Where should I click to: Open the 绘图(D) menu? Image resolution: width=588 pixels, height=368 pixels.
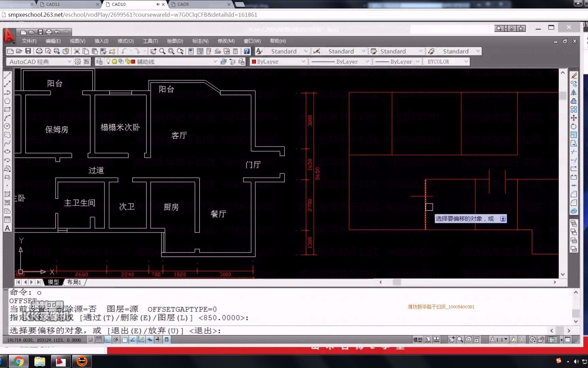pos(175,41)
